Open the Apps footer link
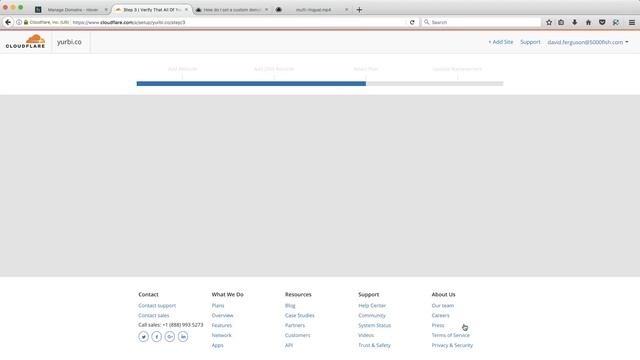 pyautogui.click(x=218, y=345)
